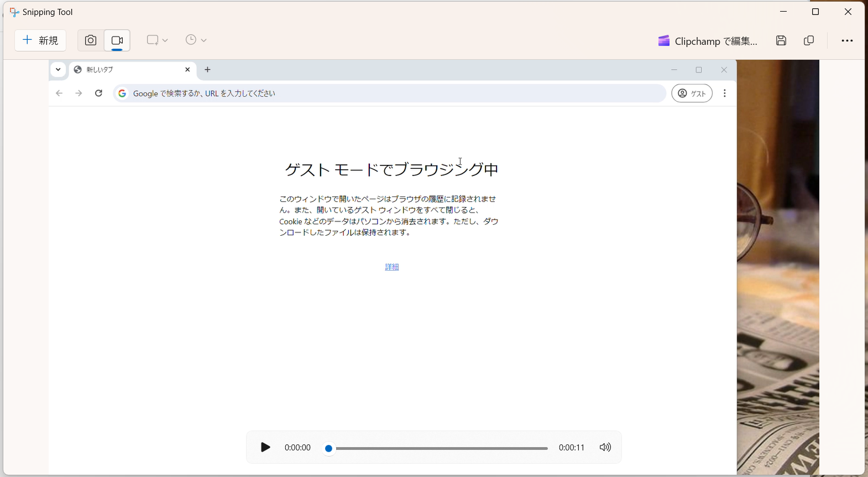
Task: Close the 新しいタブ tab
Action: 188,70
